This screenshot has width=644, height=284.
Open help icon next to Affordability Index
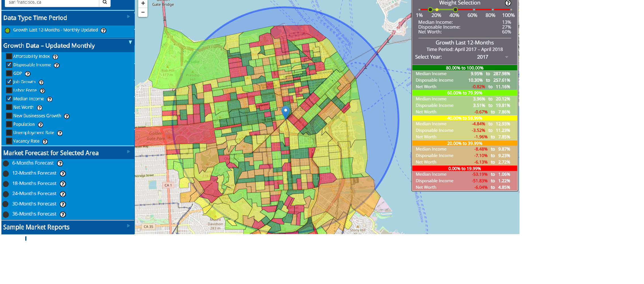56,57
